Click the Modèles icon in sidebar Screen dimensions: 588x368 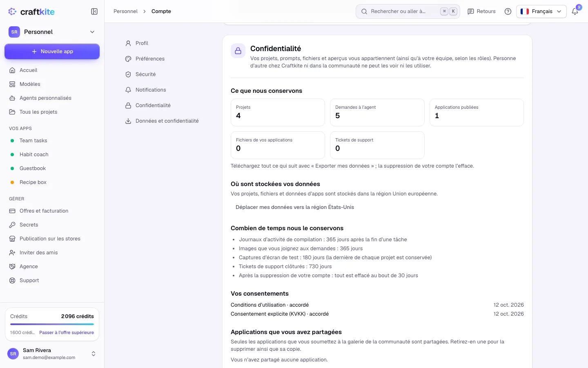coord(12,84)
